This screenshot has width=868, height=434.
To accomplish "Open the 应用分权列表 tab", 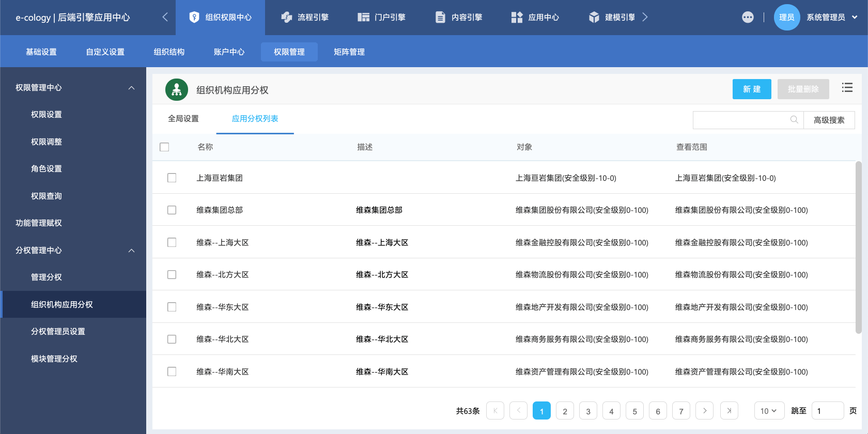I will click(255, 119).
